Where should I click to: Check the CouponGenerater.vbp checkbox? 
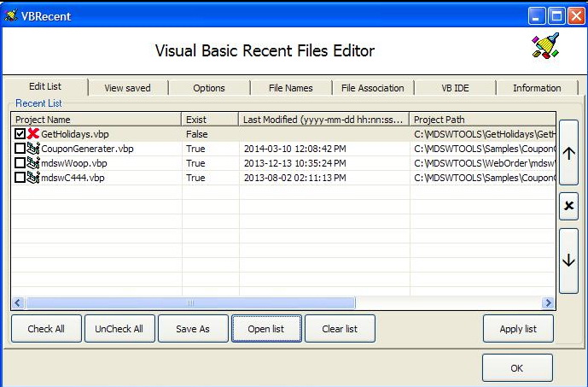click(20, 149)
